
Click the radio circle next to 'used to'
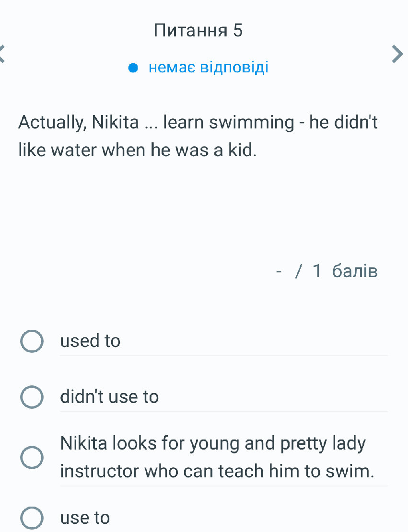(32, 341)
